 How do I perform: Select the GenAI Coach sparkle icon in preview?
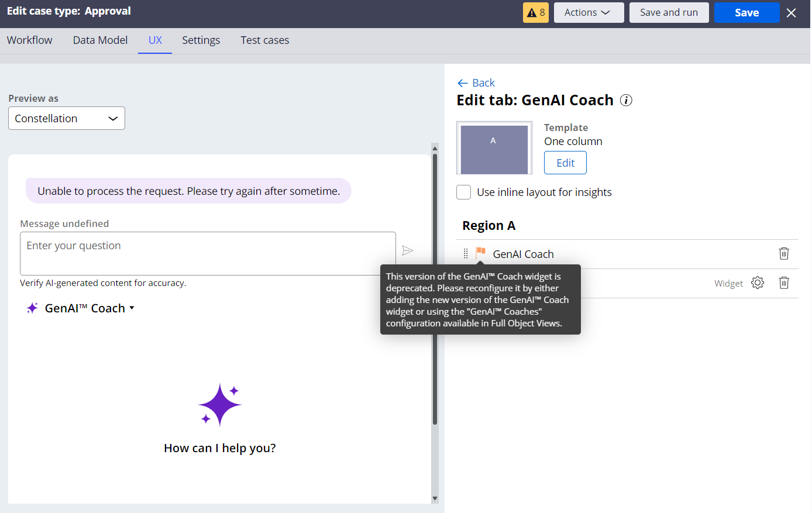pyautogui.click(x=32, y=308)
